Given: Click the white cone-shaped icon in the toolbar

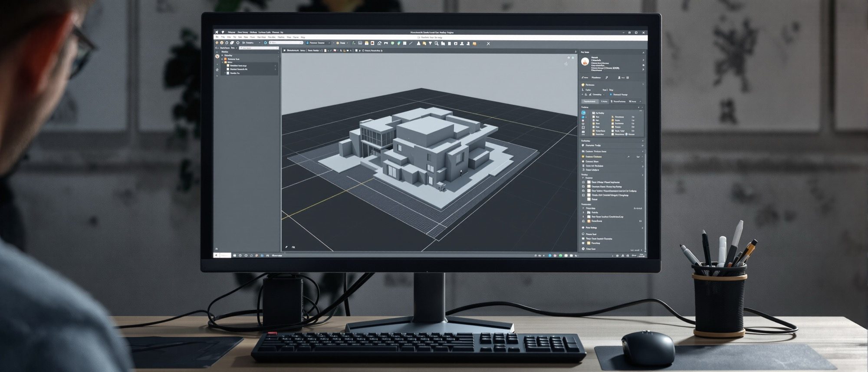Looking at the screenshot, I should coord(419,43).
